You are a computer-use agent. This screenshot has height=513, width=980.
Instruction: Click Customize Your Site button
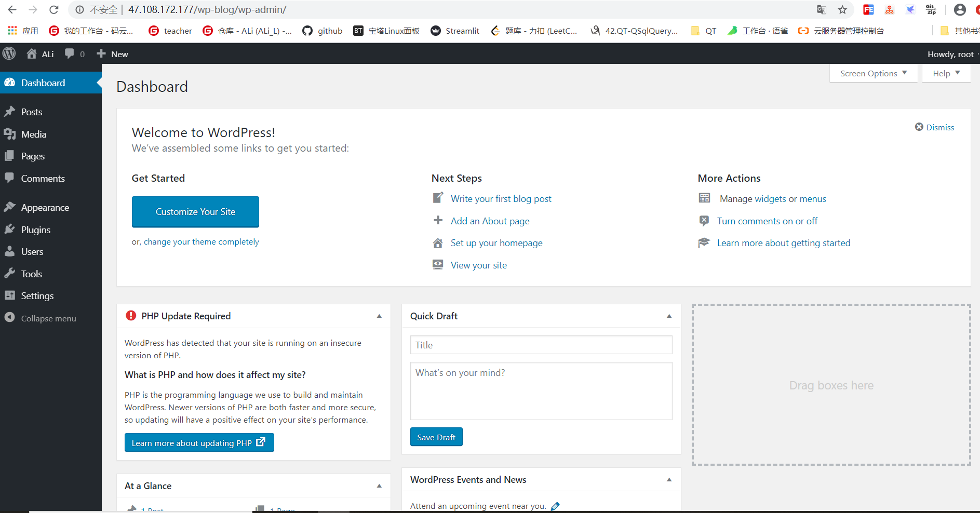195,211
